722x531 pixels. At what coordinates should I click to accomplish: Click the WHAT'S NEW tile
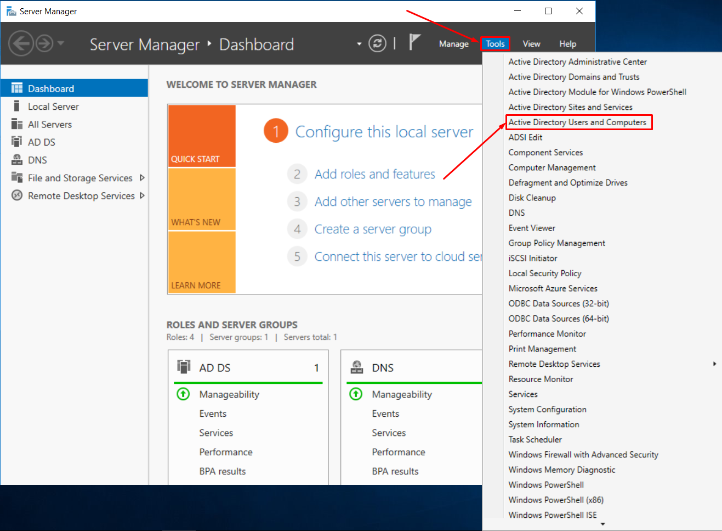(202, 199)
